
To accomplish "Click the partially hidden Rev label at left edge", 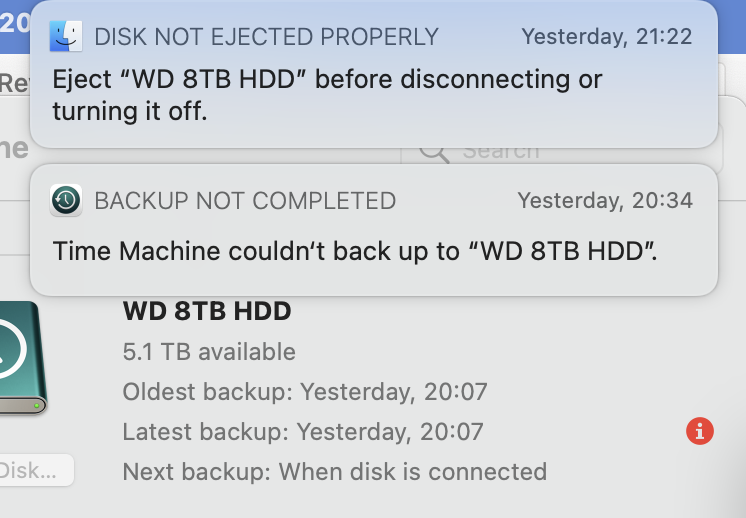I will [14, 84].
